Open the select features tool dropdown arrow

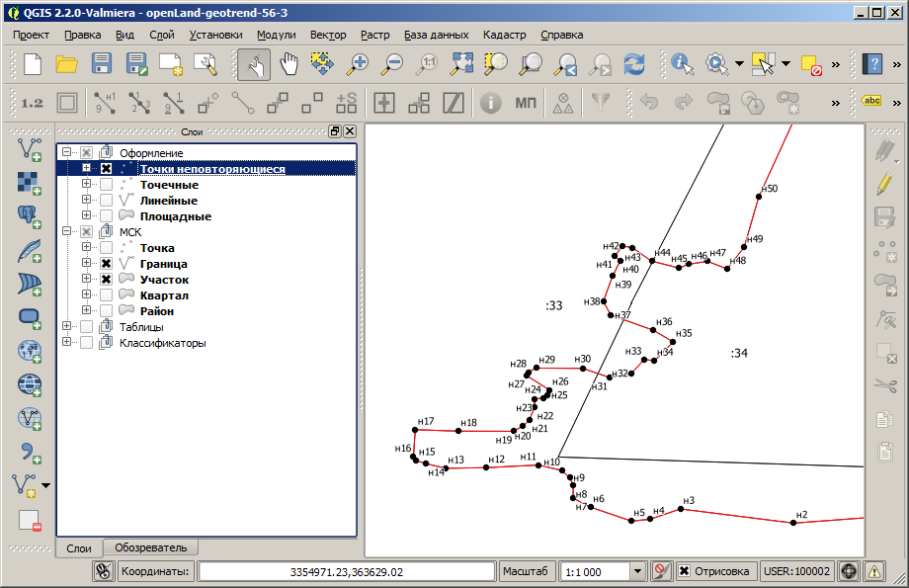(786, 64)
